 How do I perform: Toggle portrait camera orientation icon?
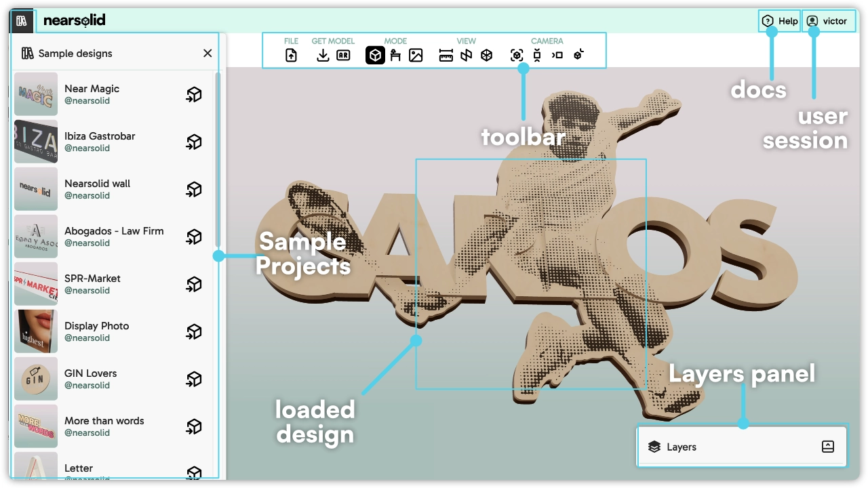[536, 55]
